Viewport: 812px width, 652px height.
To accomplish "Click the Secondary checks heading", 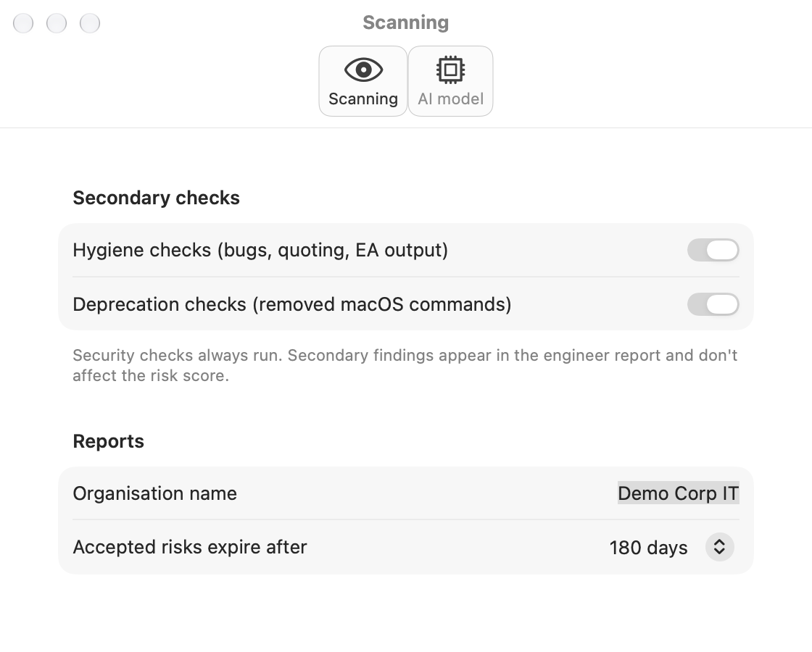I will (156, 198).
